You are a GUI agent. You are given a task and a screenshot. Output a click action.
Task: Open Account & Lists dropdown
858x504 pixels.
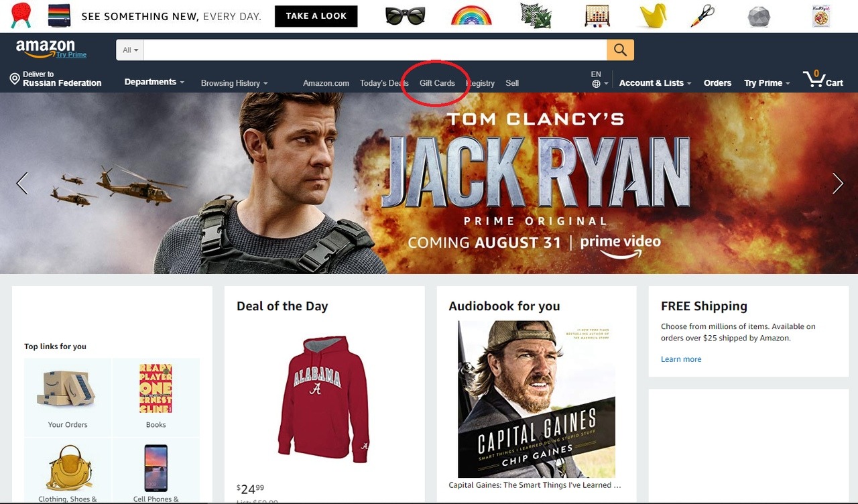tap(655, 83)
